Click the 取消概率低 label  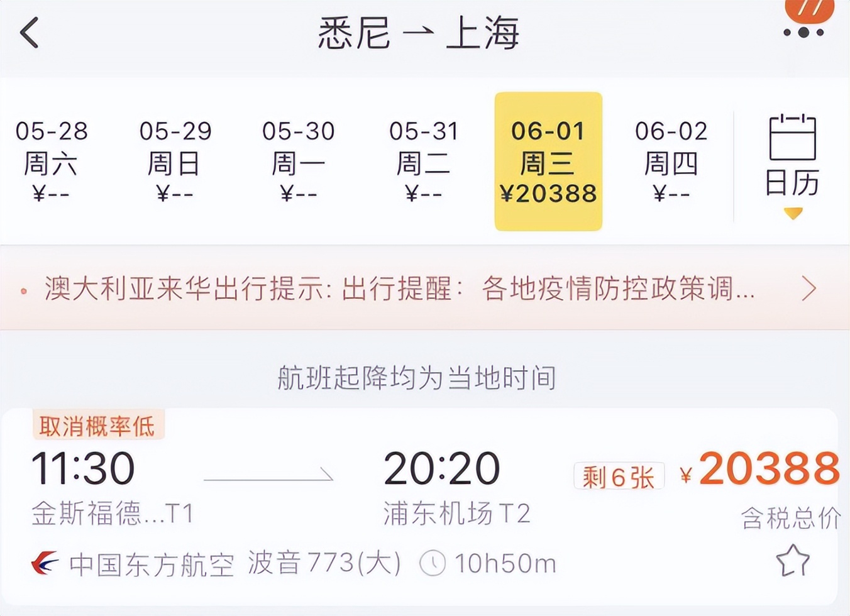(x=99, y=426)
